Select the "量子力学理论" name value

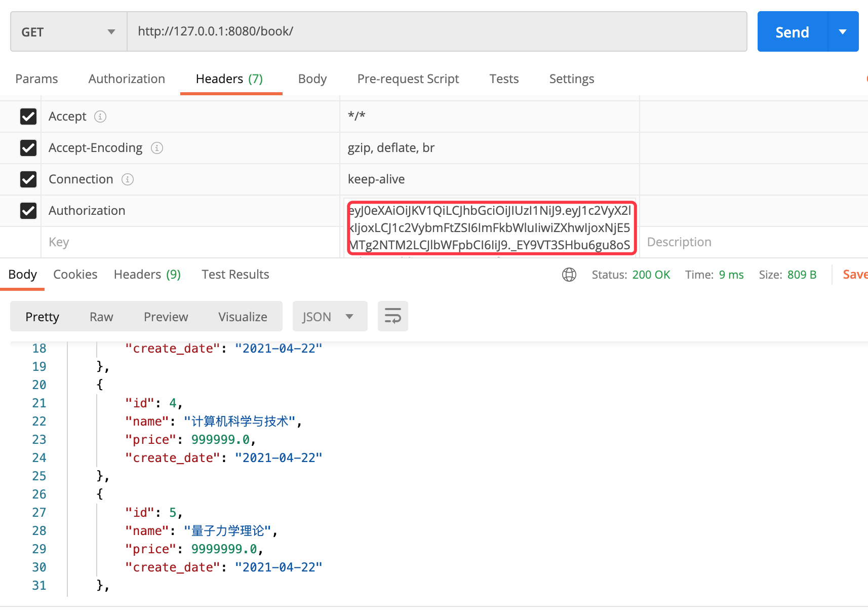coord(227,531)
